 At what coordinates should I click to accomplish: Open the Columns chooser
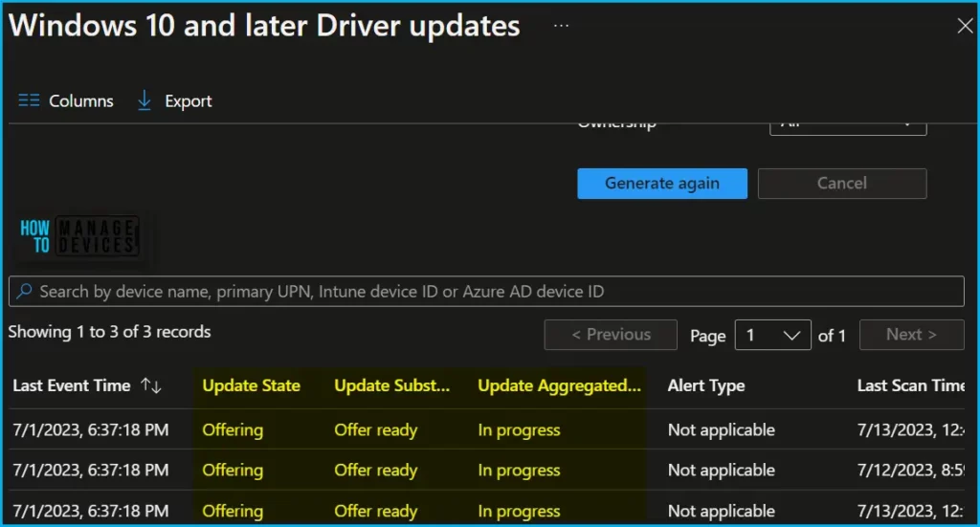66,100
